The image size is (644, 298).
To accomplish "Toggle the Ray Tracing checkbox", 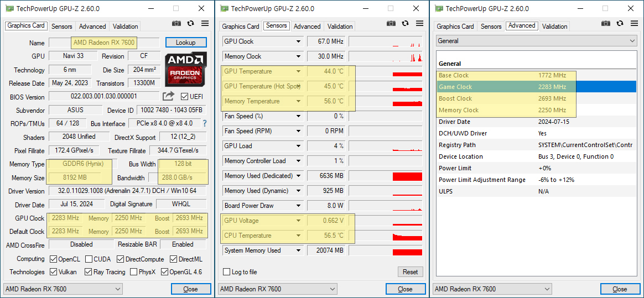I will pyautogui.click(x=89, y=271).
